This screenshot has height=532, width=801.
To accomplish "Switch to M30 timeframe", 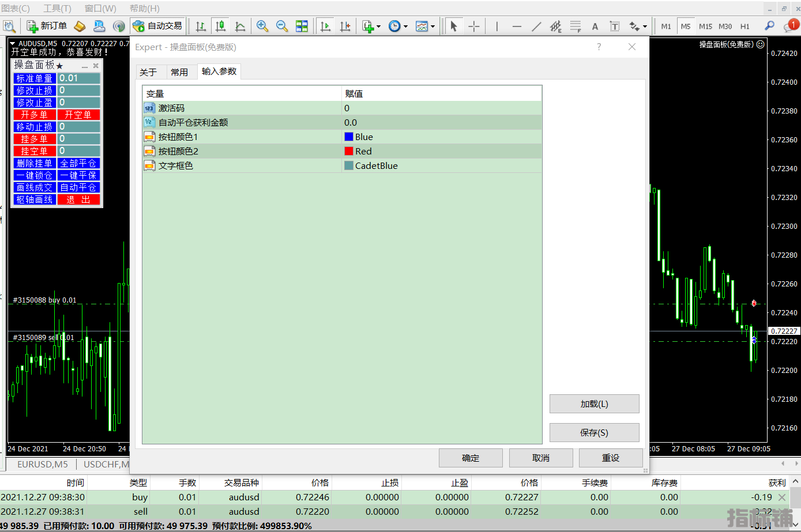I will (x=725, y=26).
